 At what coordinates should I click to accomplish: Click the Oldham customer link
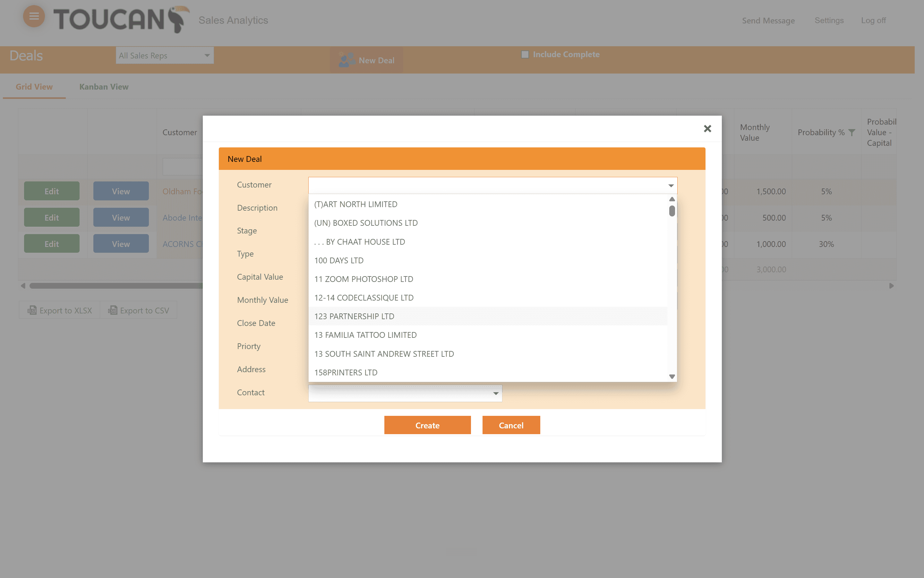[182, 191]
